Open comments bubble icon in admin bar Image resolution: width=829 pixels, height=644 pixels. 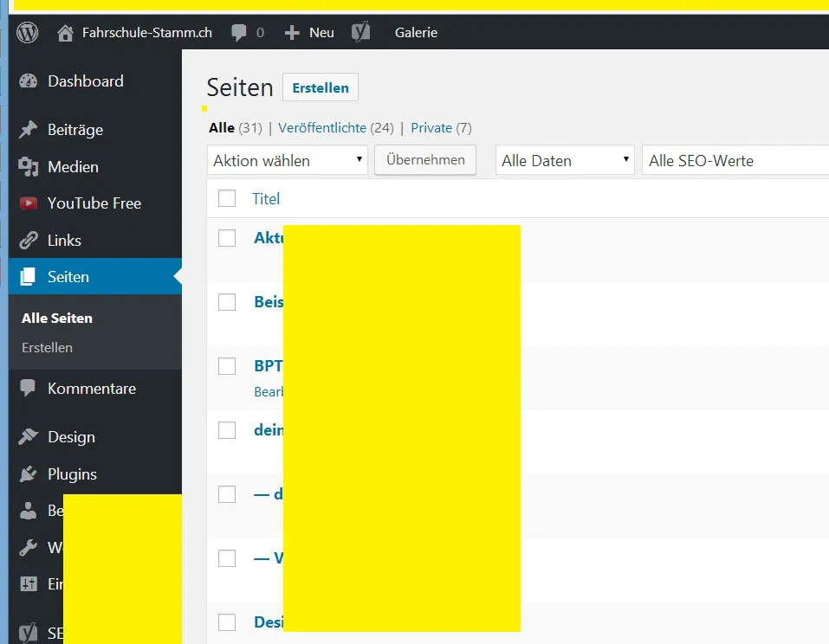[x=239, y=33]
